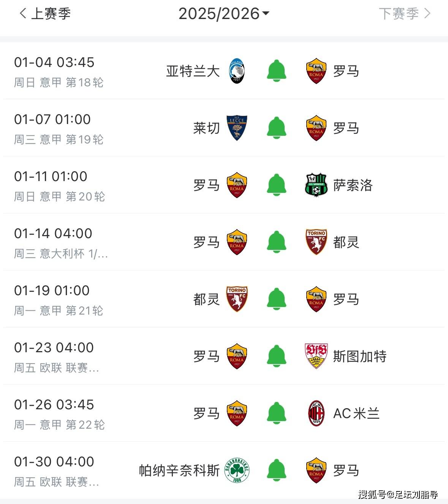Click Torino crest in the 01-14 match
Viewport: 448px width, 504px height.
coord(316,242)
